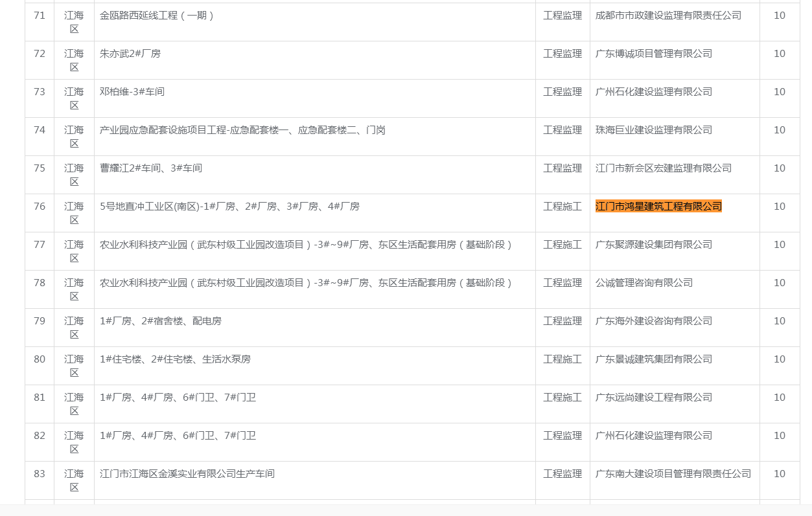This screenshot has height=516, width=812.
Task: Click company 广东聚源建设集团有限公司
Action: pyautogui.click(x=654, y=245)
